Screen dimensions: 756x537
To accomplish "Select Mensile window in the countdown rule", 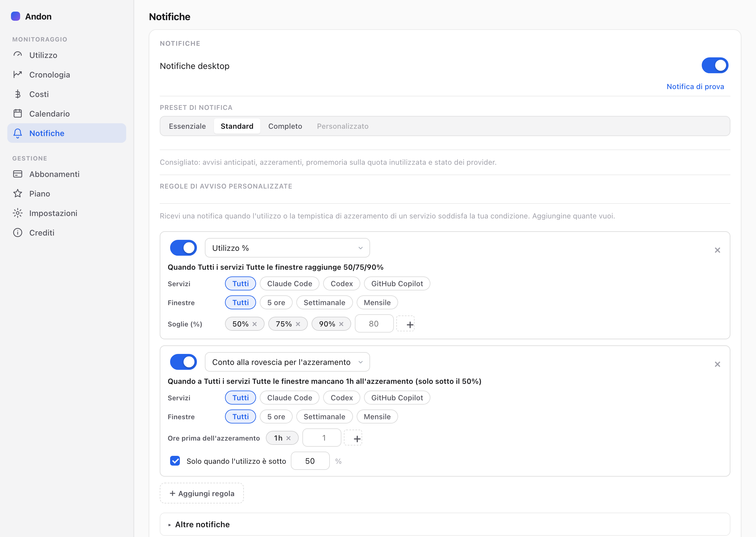I will (x=377, y=416).
